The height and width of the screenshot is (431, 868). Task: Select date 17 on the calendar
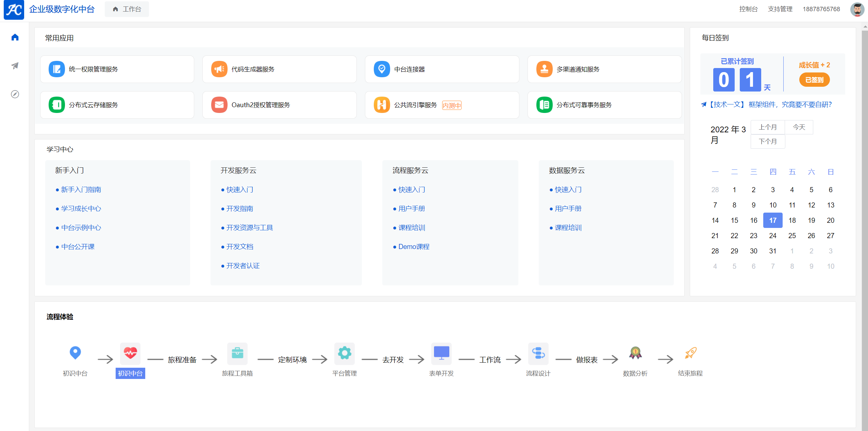772,220
